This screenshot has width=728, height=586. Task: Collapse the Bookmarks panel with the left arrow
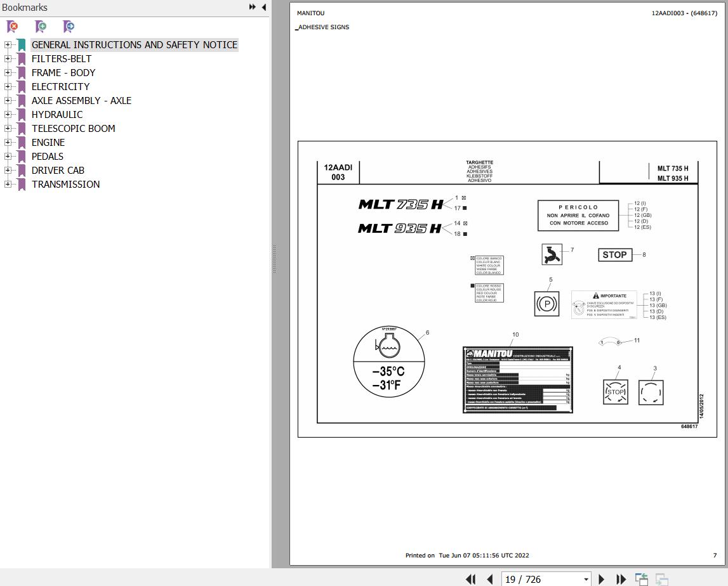click(x=263, y=7)
